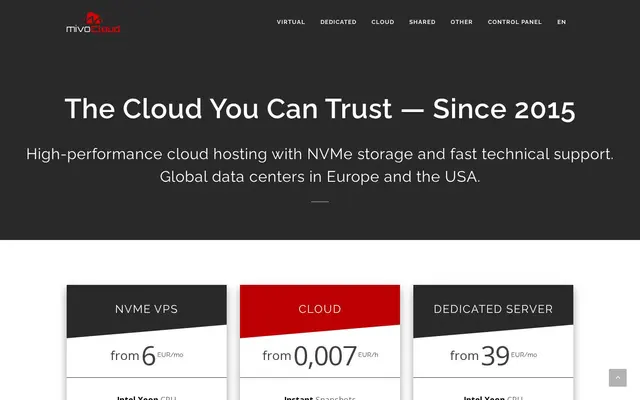Click the 'from 39 EUR/mo' price
640x400 pixels.
click(x=493, y=356)
